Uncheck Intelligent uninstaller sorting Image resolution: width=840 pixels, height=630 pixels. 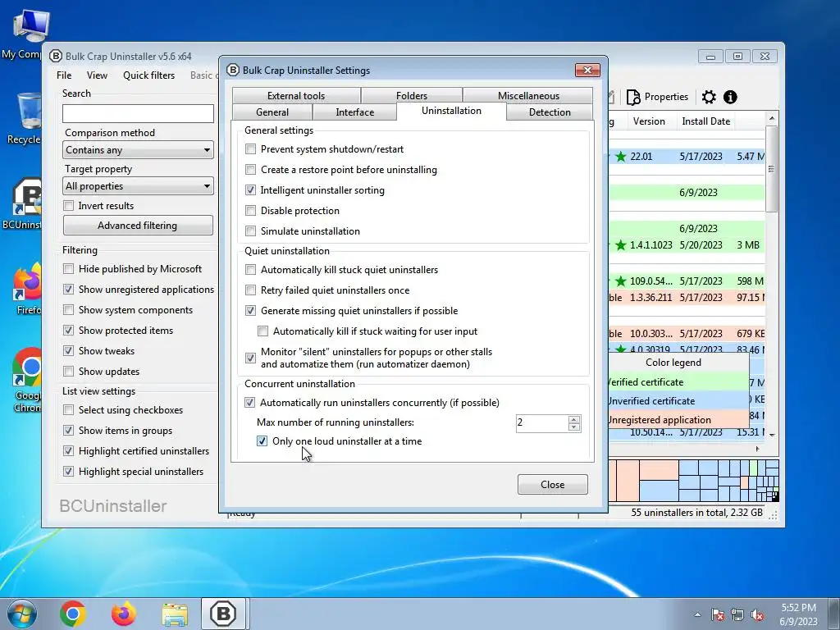click(x=250, y=190)
